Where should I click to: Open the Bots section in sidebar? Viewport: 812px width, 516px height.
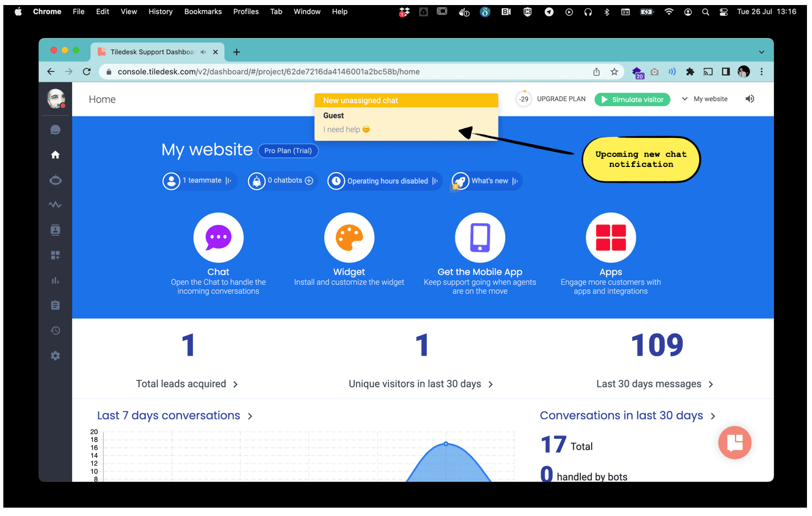(x=55, y=180)
